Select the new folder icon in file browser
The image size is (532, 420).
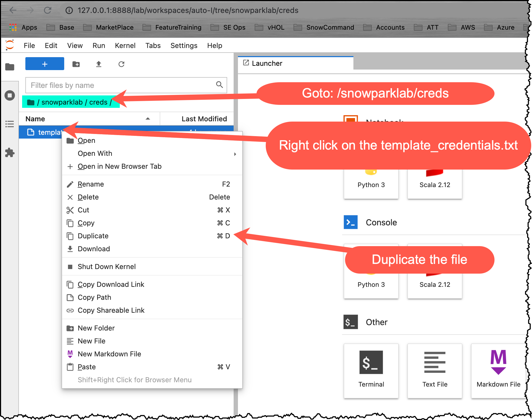(76, 64)
